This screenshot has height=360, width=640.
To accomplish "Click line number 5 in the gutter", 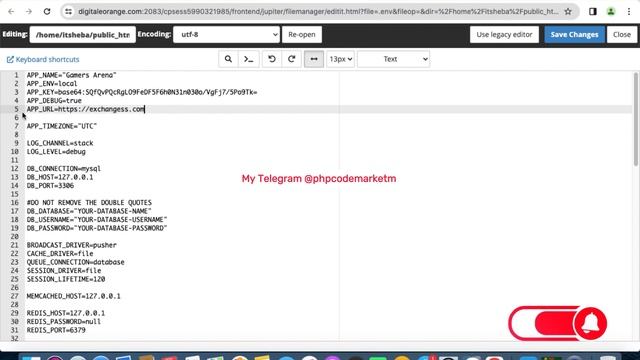I will (x=16, y=109).
